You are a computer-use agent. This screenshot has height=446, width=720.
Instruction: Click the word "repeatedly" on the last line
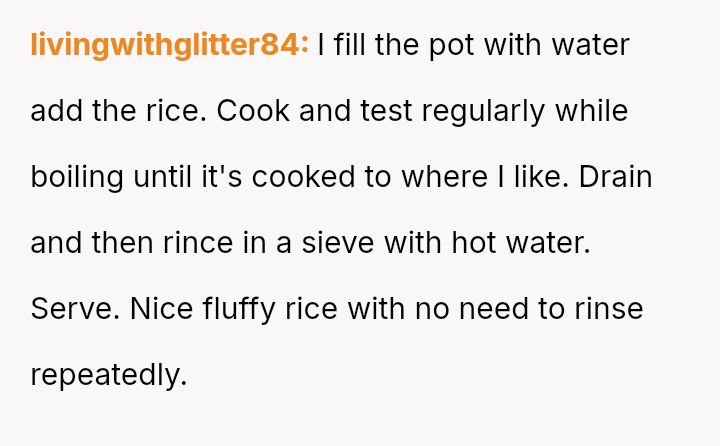[x=107, y=375]
